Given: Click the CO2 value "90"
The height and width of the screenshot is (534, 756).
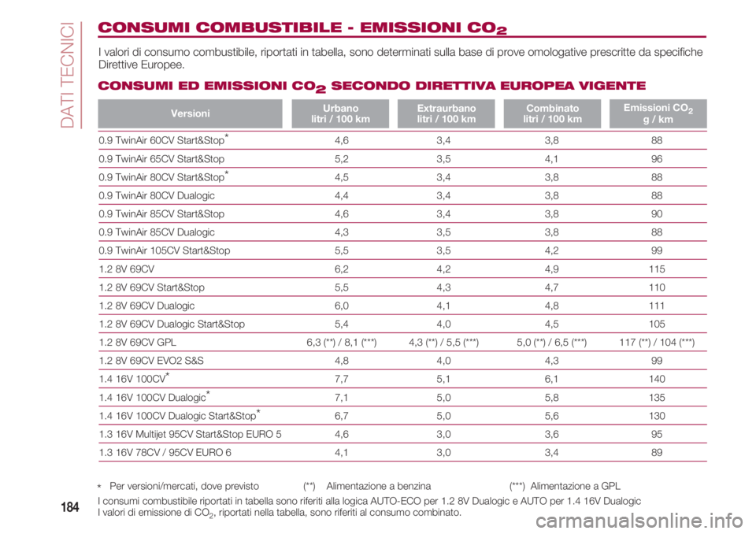Looking at the screenshot, I should [657, 213].
